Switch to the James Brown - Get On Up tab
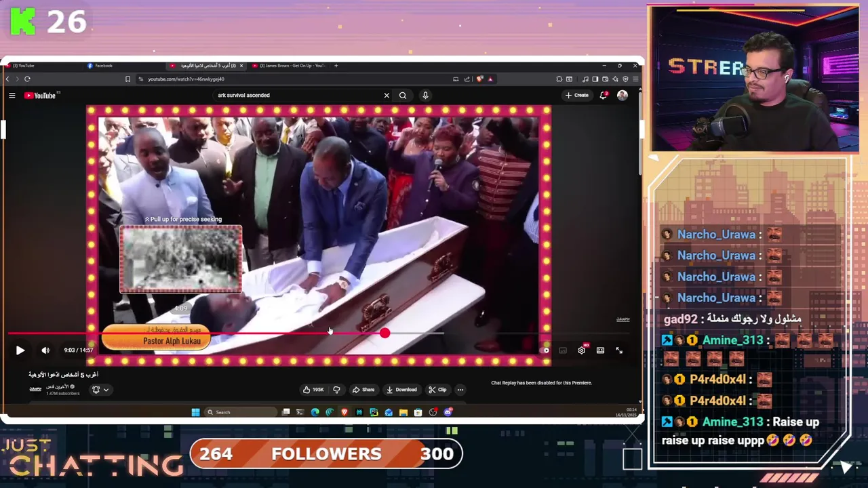This screenshot has width=868, height=488. point(290,66)
